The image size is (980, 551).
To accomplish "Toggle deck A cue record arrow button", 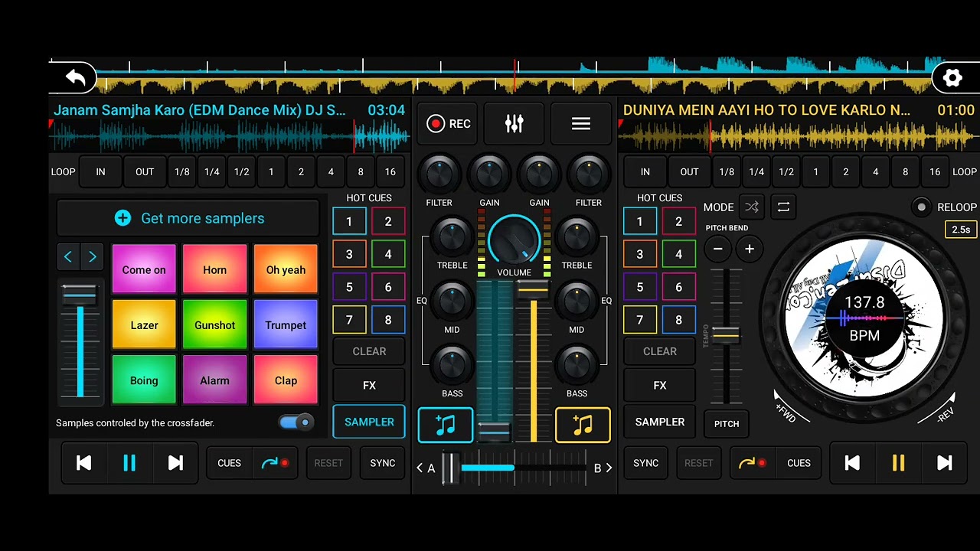I will pos(275,463).
